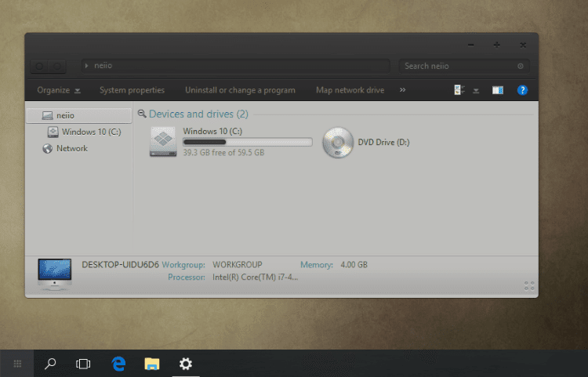Open the Help button

click(x=522, y=90)
